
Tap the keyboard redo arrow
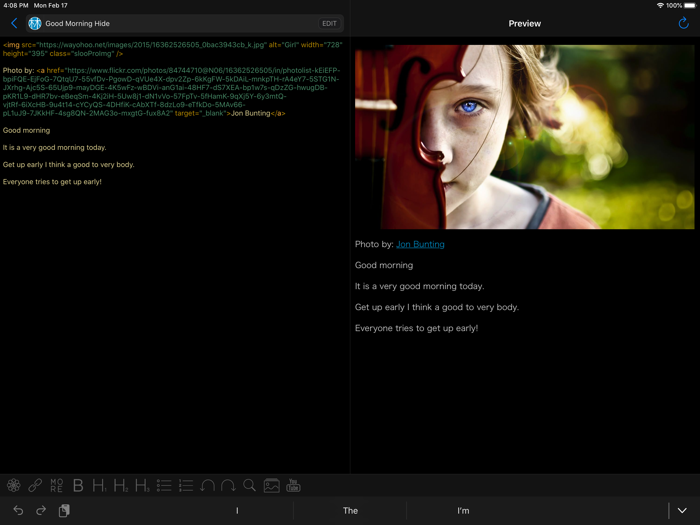tap(41, 510)
